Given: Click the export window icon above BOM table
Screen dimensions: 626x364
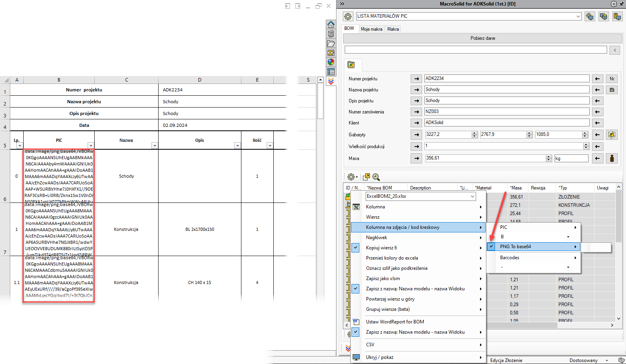Looking at the screenshot, I should click(x=366, y=177).
